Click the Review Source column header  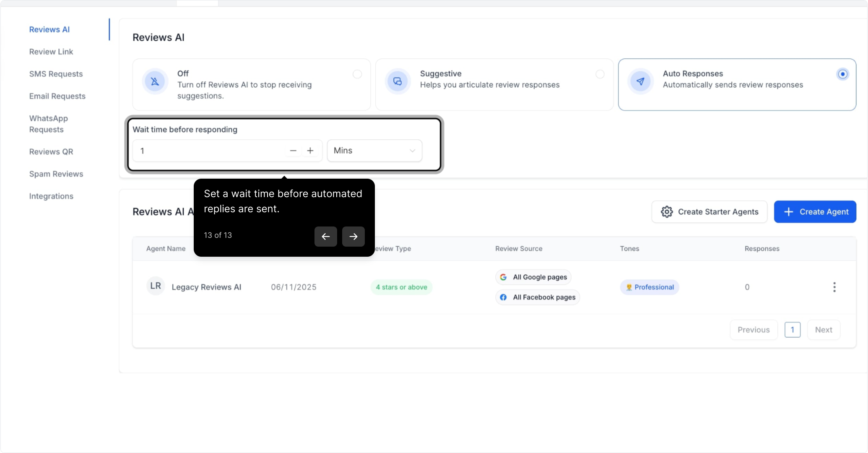(519, 249)
